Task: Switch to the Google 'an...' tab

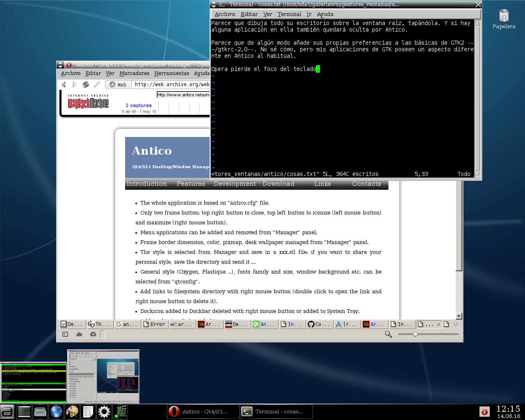Action: 127,324
